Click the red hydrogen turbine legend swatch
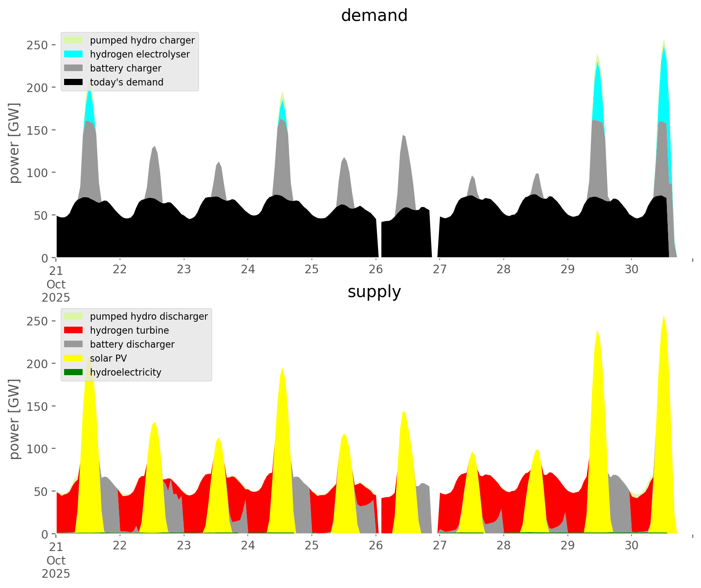This screenshot has height=588, width=701. tap(74, 330)
